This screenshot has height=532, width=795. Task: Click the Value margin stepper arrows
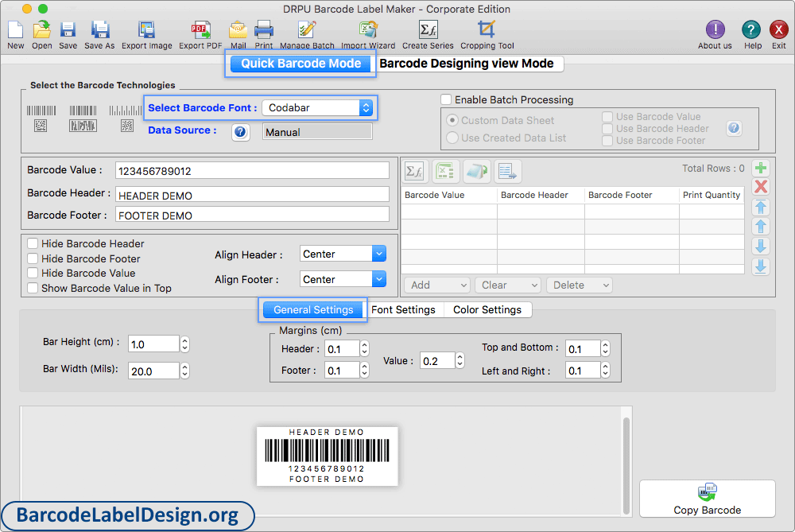(460, 360)
